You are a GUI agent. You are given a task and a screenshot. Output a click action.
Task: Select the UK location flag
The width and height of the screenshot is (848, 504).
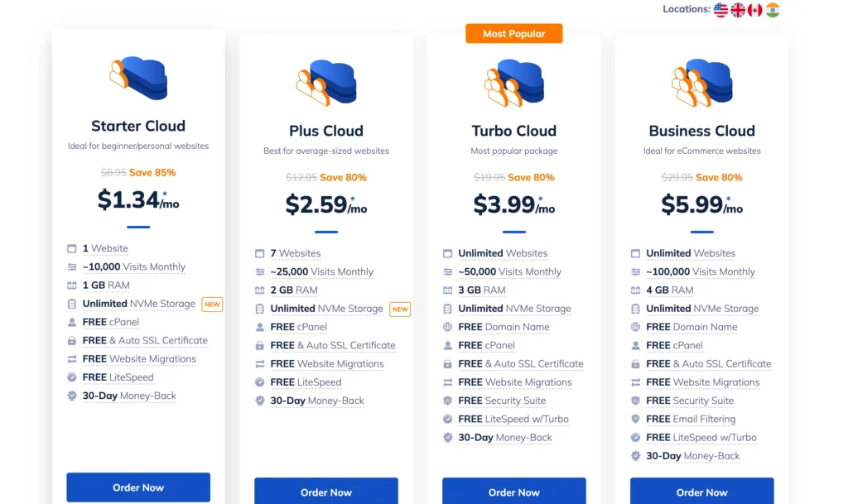737,10
